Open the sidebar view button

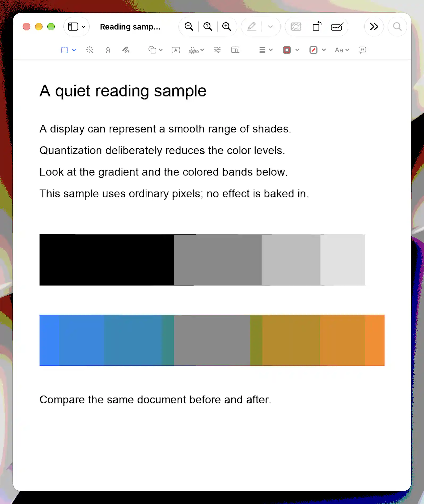click(x=73, y=27)
